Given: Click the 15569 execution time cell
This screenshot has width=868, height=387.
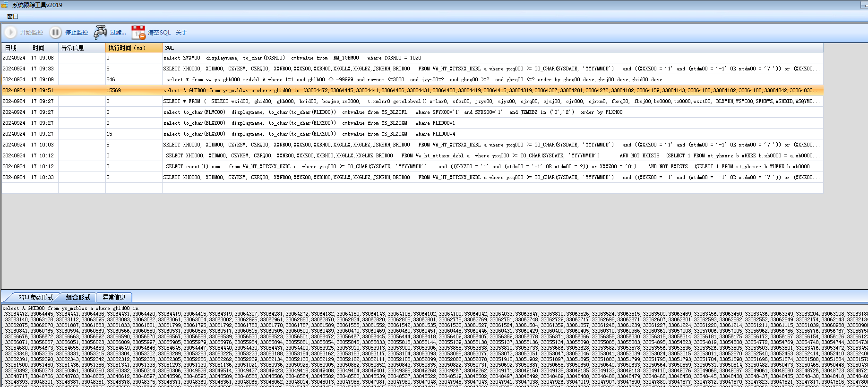Looking at the screenshot, I should [134, 90].
